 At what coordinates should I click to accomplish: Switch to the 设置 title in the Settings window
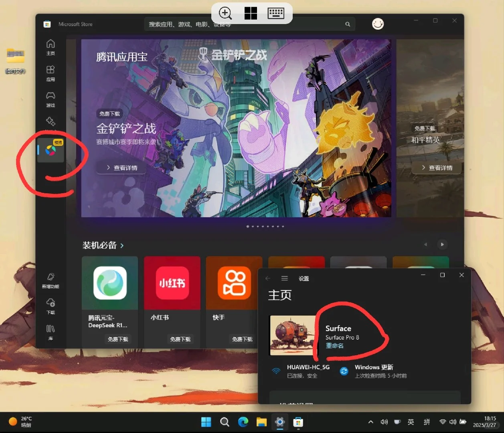(x=304, y=278)
